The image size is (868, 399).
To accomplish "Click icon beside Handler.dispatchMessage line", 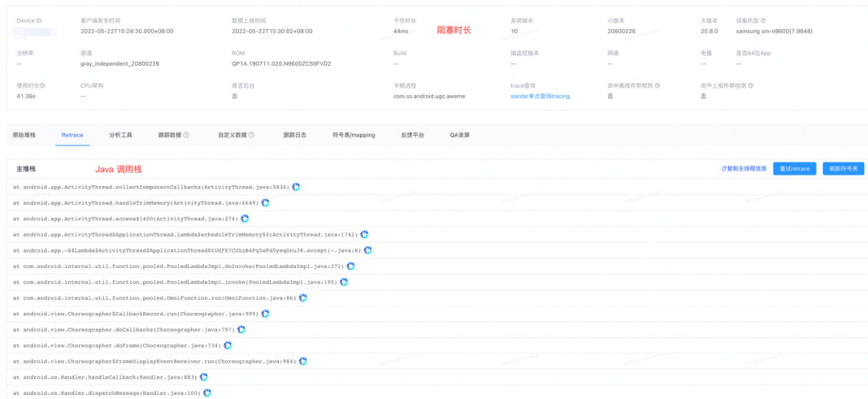I will pyautogui.click(x=207, y=393).
